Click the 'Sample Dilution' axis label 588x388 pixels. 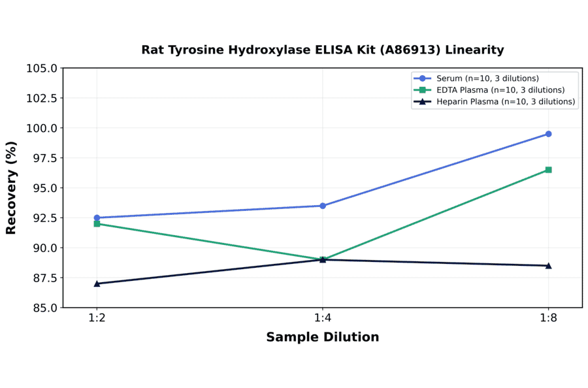323,337
